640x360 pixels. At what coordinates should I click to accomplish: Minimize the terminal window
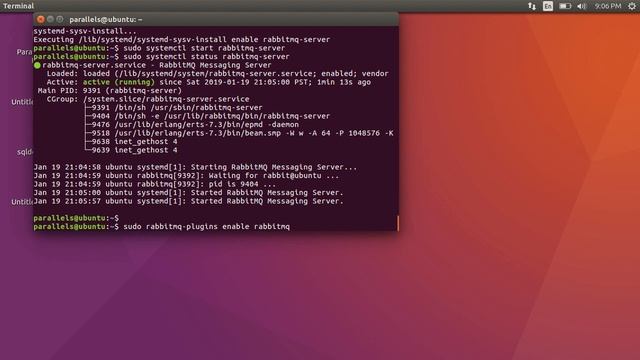[x=50, y=19]
